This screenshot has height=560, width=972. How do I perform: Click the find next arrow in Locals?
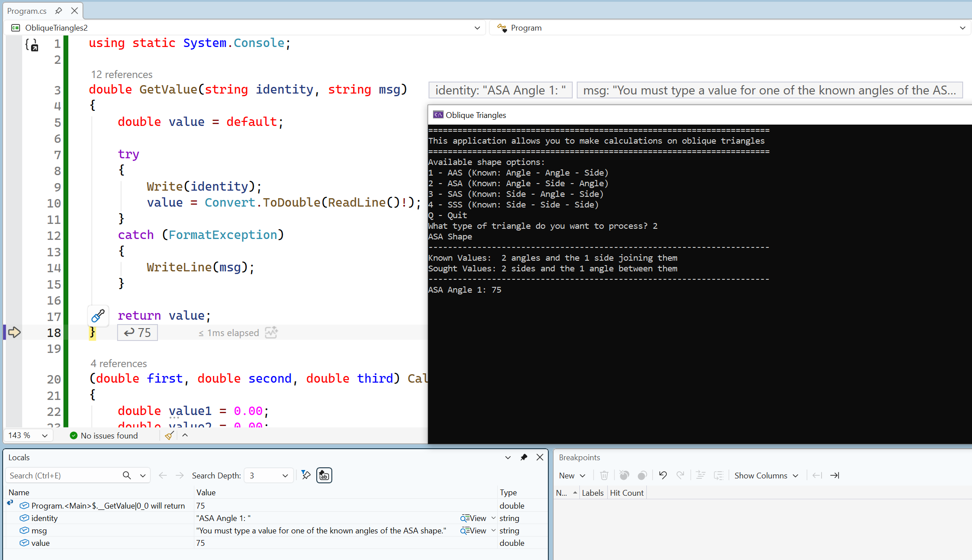[x=180, y=475]
